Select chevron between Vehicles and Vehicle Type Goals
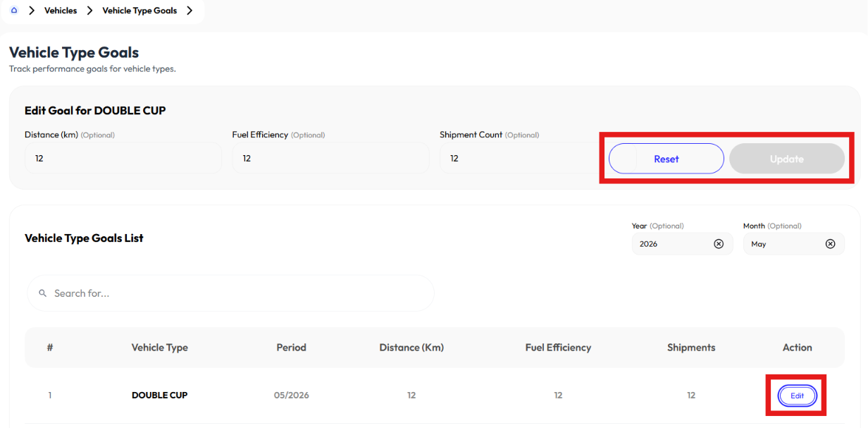 89,11
